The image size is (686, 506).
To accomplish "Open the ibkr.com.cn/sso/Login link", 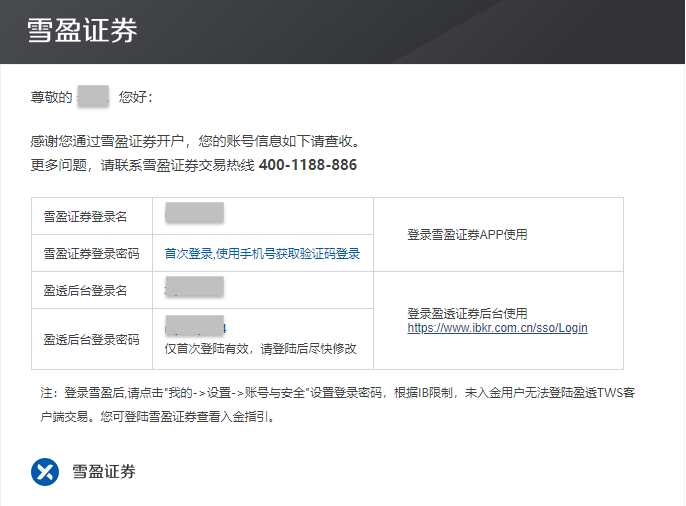I will tap(497, 328).
